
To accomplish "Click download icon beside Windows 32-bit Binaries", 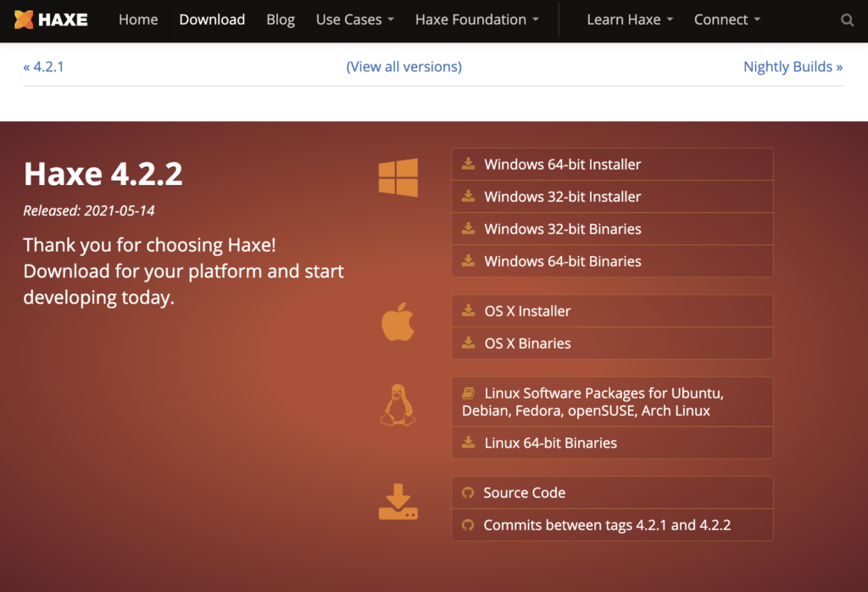I will coord(468,228).
